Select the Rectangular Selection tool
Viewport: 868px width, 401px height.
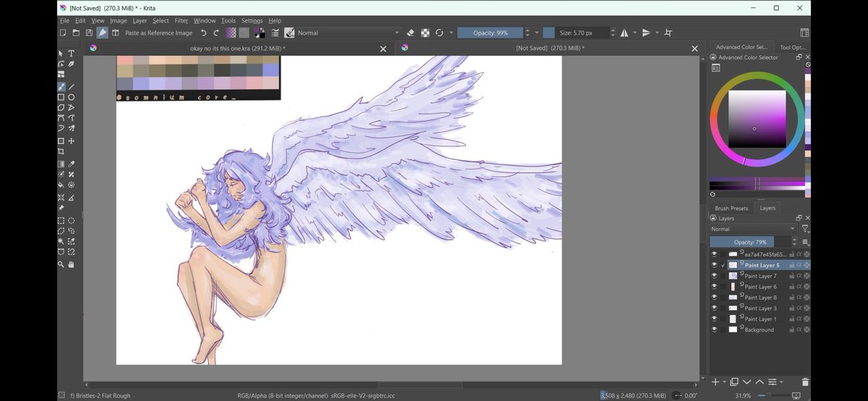tap(61, 221)
